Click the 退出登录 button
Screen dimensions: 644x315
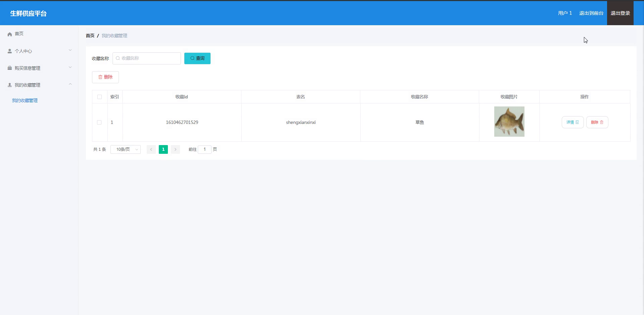(620, 13)
